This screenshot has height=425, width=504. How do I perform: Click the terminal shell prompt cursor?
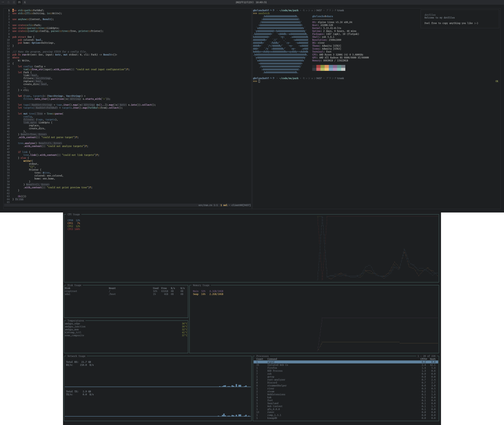259,81
